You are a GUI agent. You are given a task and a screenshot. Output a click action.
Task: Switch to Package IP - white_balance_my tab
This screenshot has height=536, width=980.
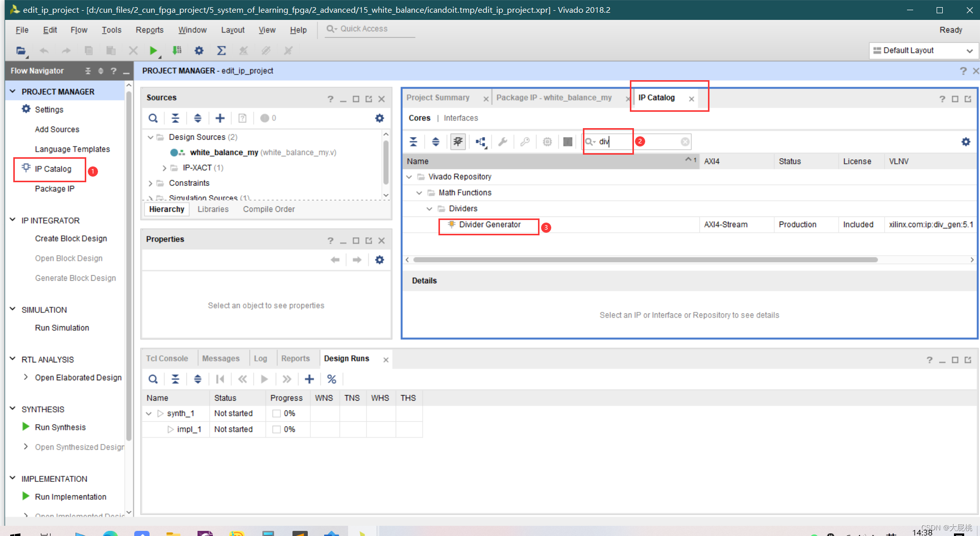[x=554, y=98]
